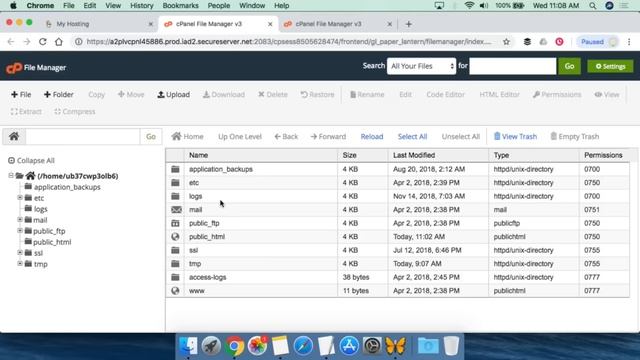The height and width of the screenshot is (360, 640).
Task: Click Go next to path field
Action: click(x=151, y=136)
